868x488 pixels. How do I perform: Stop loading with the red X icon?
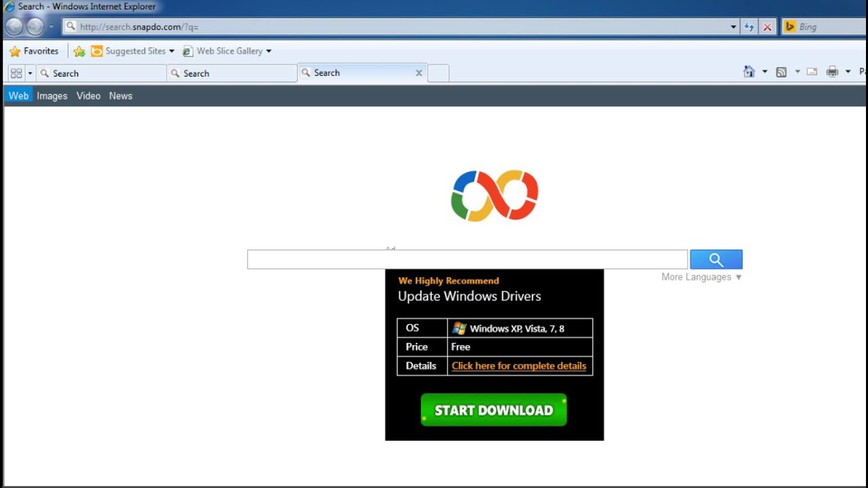tap(768, 27)
